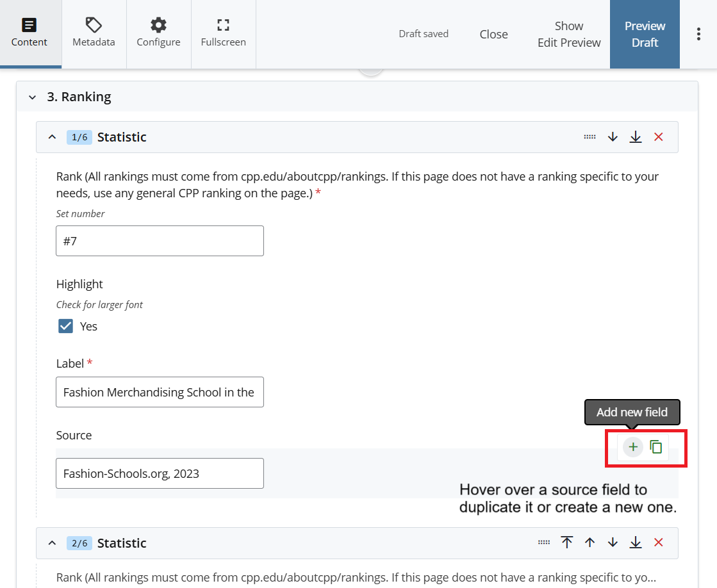Uncheck the Highlight Yes checkbox
The width and height of the screenshot is (717, 588).
pos(65,326)
